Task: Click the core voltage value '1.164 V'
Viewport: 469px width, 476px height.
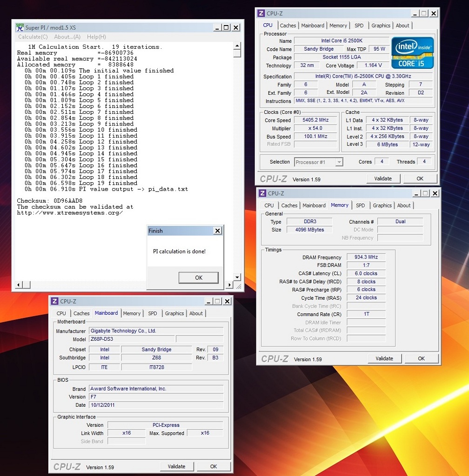Action: (373, 65)
